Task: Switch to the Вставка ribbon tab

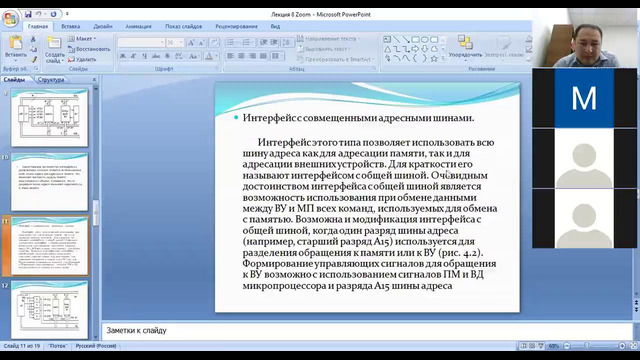Action: 71,26
